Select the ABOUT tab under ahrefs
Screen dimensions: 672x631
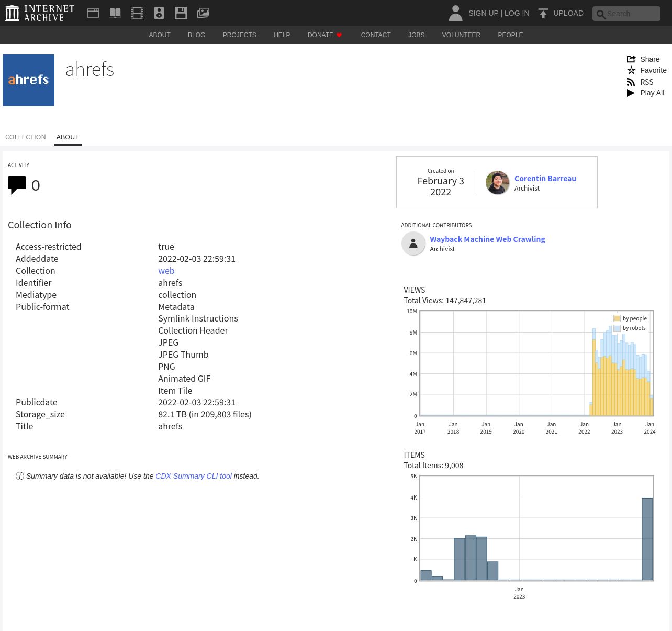pos(68,137)
